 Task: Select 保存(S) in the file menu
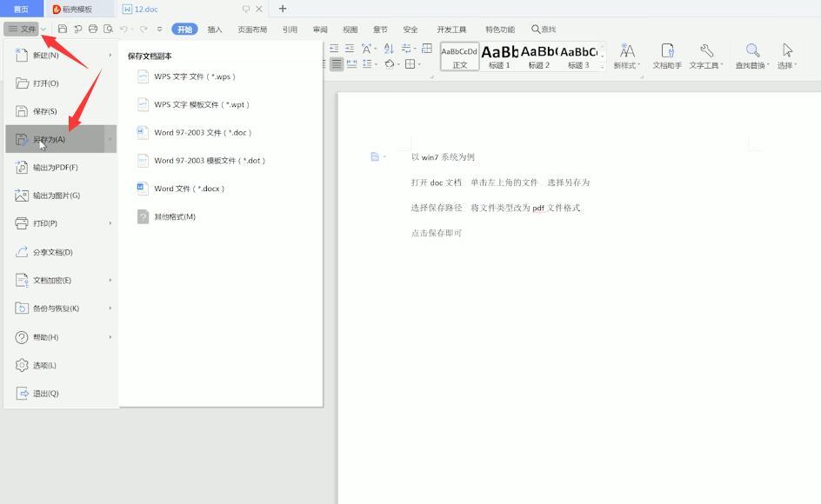(61, 111)
